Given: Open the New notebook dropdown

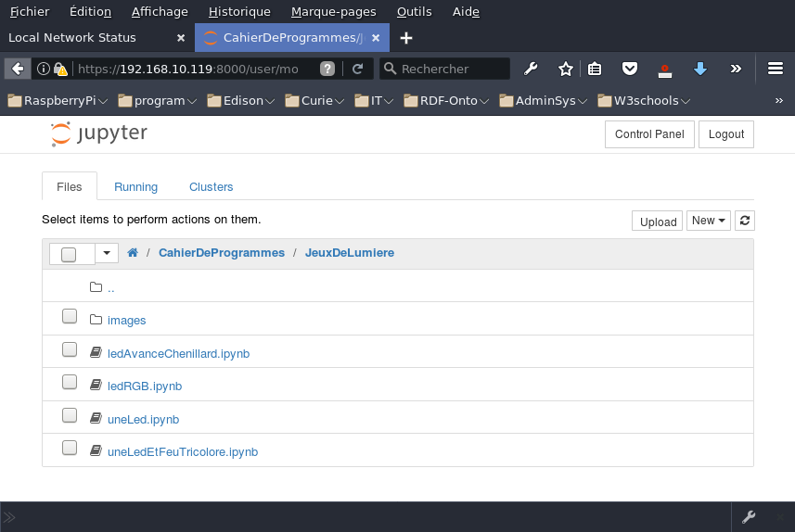Looking at the screenshot, I should [709, 221].
